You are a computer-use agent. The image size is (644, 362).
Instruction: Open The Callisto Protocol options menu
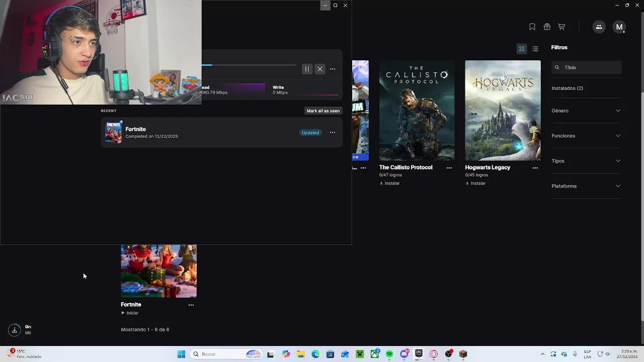coord(449,168)
